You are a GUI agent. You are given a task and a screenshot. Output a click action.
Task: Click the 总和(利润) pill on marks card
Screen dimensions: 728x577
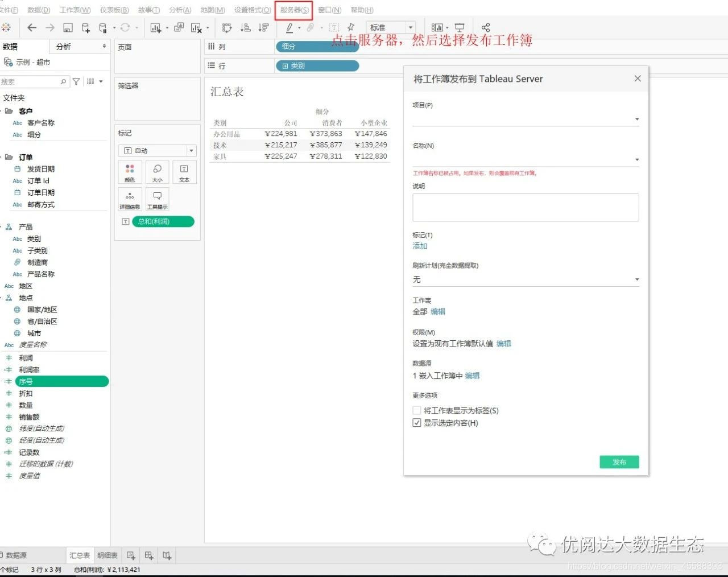click(x=163, y=221)
